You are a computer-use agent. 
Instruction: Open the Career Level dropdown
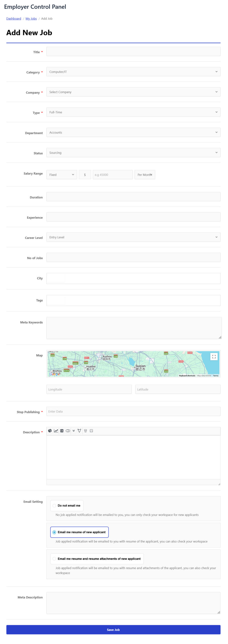pos(133,237)
